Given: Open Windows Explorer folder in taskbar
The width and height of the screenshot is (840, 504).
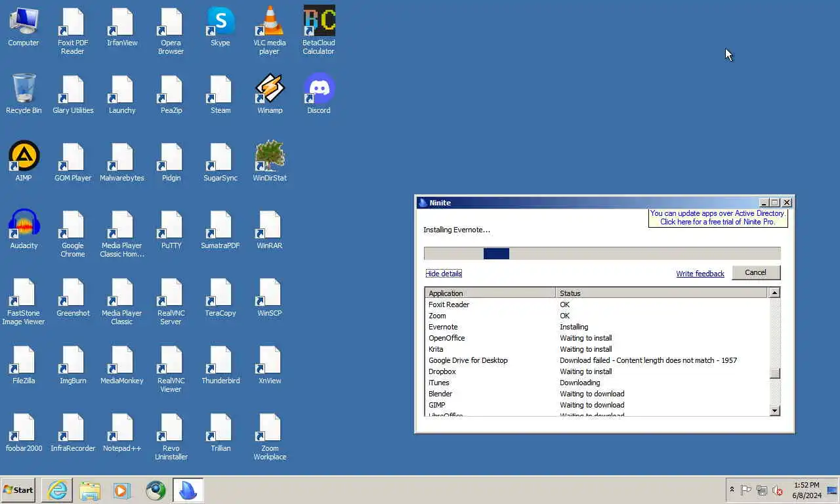Looking at the screenshot, I should pyautogui.click(x=90, y=490).
